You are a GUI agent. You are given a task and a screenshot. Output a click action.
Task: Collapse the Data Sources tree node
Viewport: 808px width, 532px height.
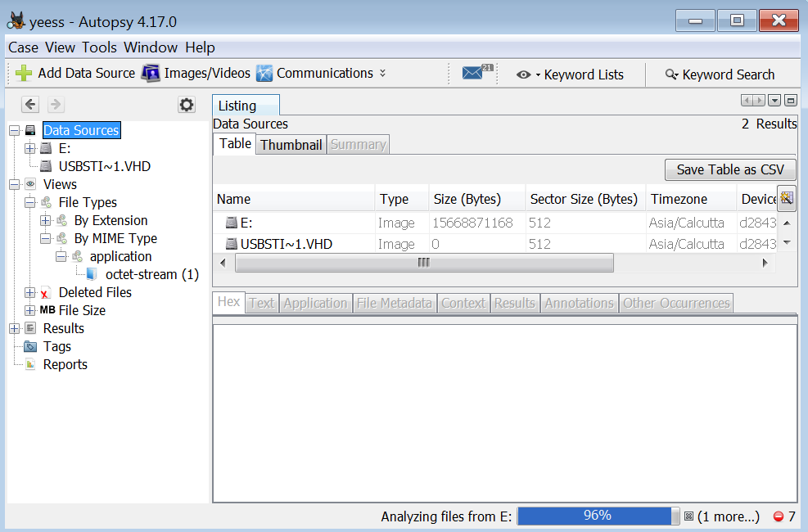tap(15, 130)
